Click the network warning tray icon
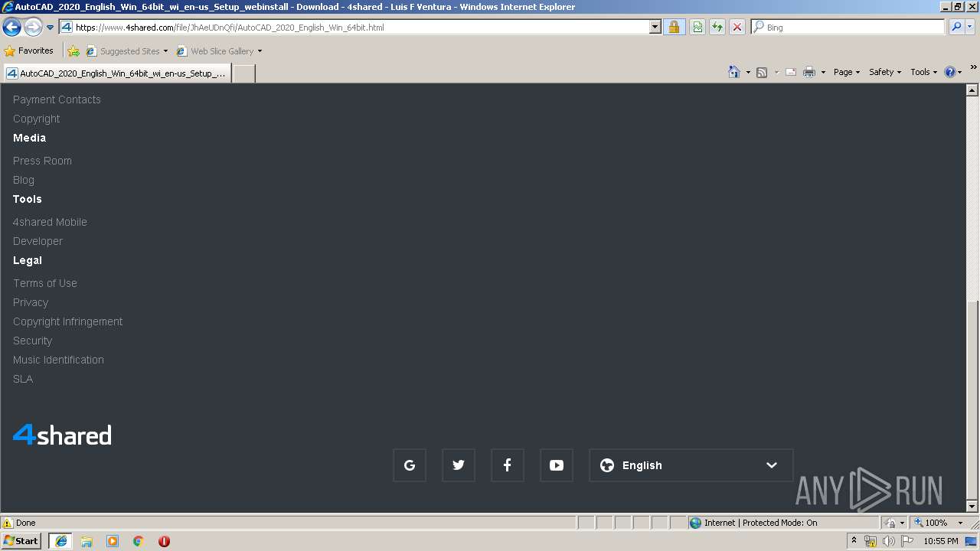This screenshot has width=980, height=551. coord(871,541)
